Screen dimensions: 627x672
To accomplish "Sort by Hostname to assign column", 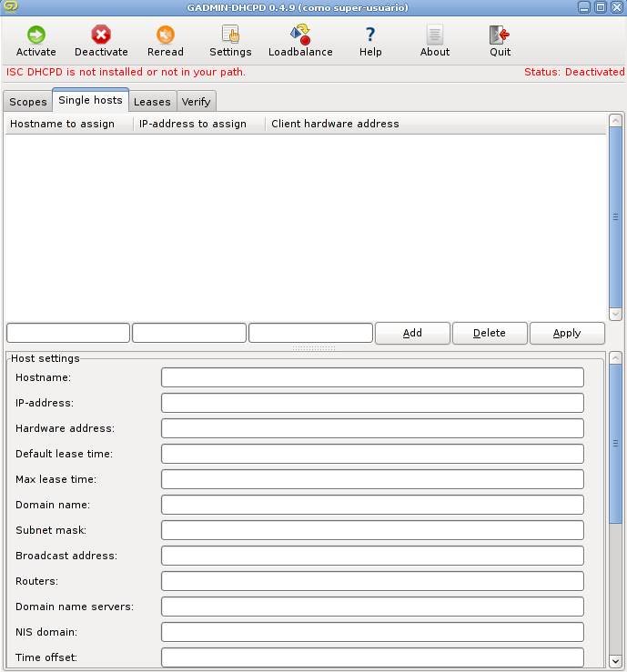I will [x=69, y=124].
